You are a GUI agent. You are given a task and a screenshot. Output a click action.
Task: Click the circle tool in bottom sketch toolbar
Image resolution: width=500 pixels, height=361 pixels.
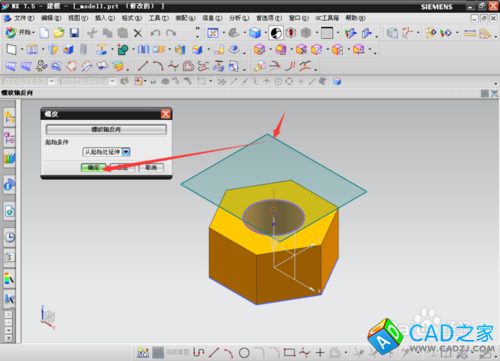pyautogui.click(x=244, y=352)
